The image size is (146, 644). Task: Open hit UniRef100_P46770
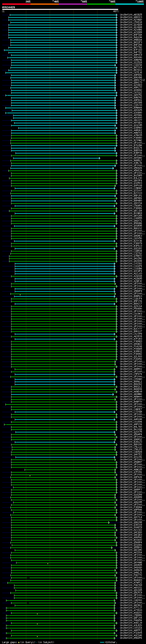coord(131,575)
